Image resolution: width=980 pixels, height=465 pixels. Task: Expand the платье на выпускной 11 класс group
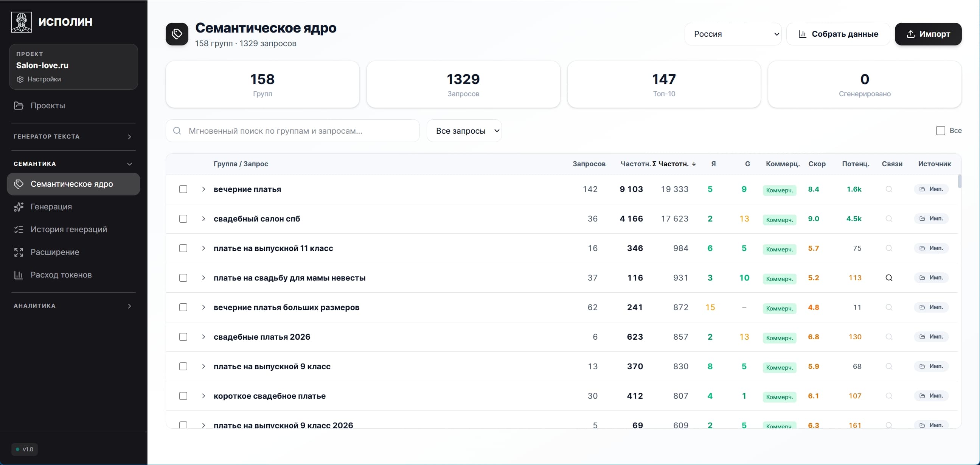(203, 248)
